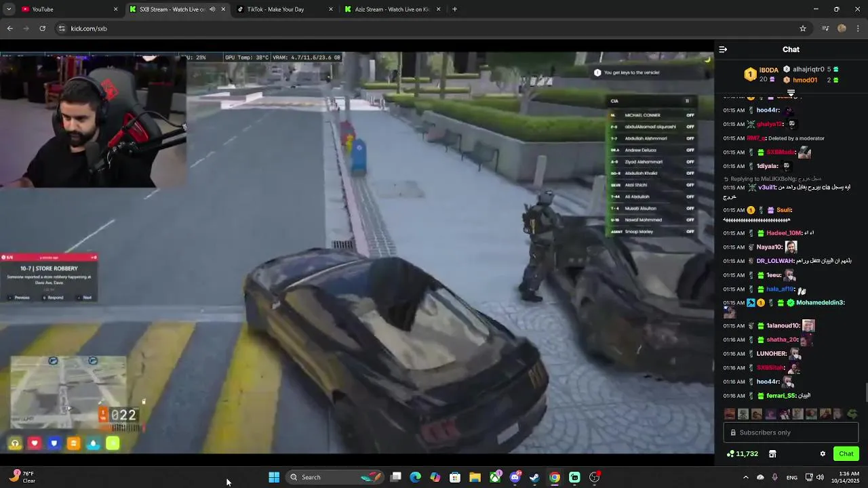Screen dimensions: 868x488
Task: Open the tab search dropdown arrow
Action: point(9,9)
